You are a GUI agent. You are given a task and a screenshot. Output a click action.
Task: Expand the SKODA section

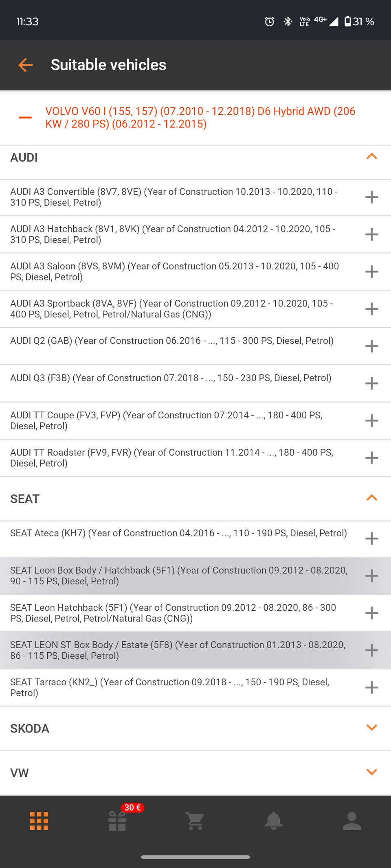pos(371,728)
